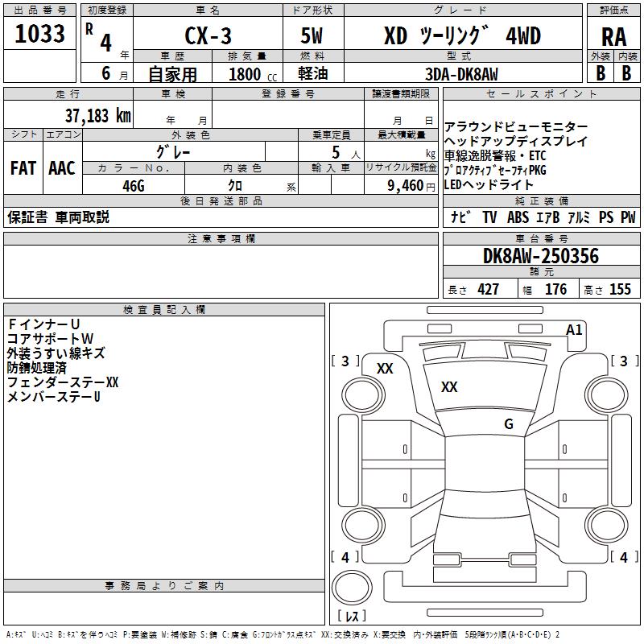The width and height of the screenshot is (644, 644).
Task: Select LEDヘッドライト line
Action: [x=489, y=184]
